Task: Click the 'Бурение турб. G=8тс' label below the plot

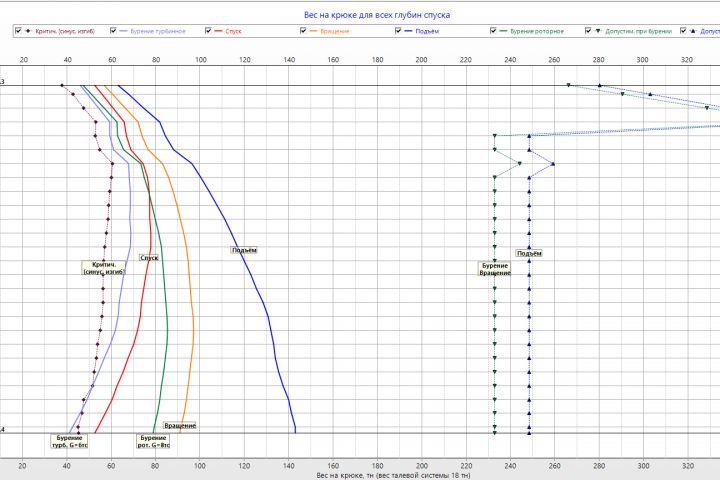Action: click(69, 441)
